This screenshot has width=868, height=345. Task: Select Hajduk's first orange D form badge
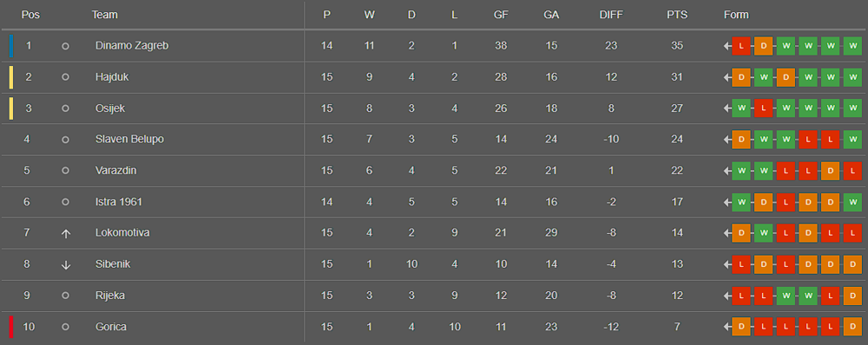tap(740, 77)
